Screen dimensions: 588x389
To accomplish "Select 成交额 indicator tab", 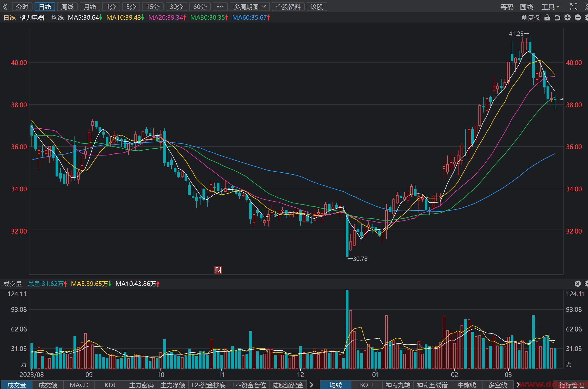I will [48, 385].
